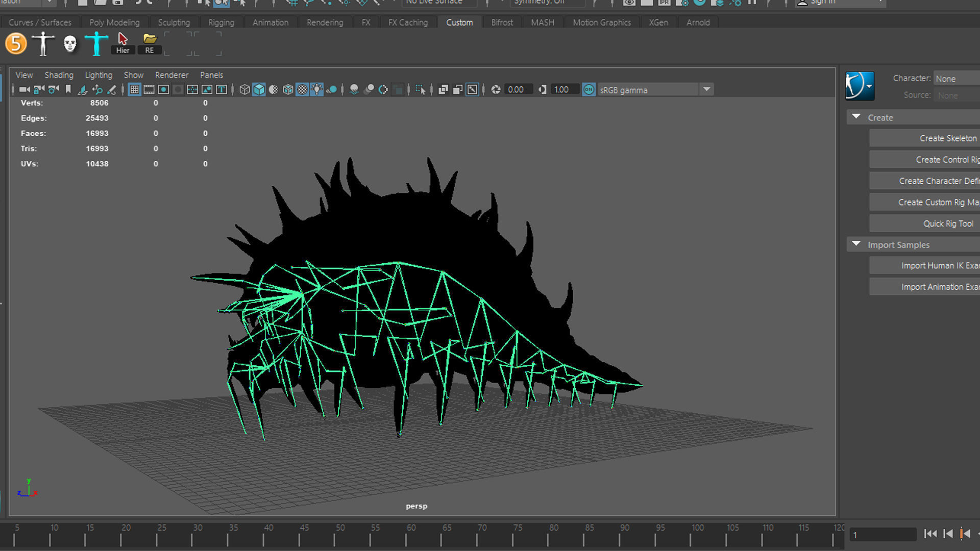980x551 pixels.
Task: Toggle Isolate Select
Action: pyautogui.click(x=420, y=90)
